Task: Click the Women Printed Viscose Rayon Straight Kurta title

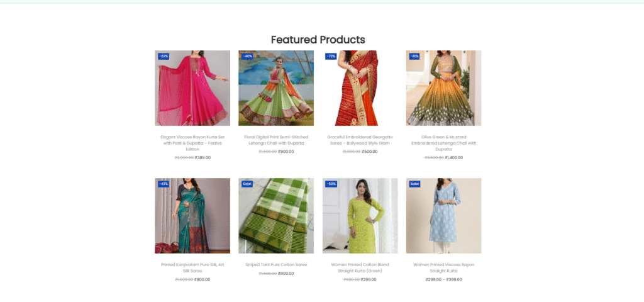Action: [443, 268]
